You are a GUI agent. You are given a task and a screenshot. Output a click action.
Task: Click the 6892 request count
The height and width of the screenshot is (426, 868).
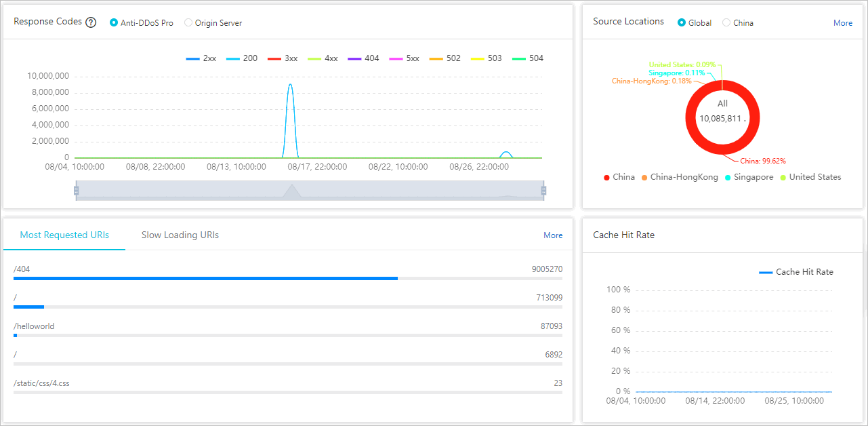(553, 355)
